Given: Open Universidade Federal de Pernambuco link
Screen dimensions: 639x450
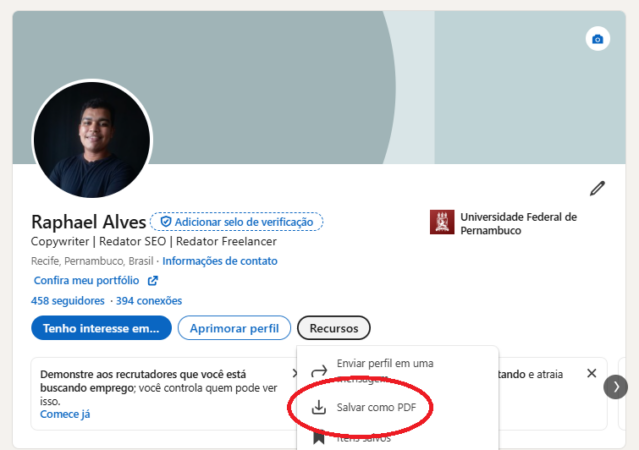Looking at the screenshot, I should [x=518, y=223].
